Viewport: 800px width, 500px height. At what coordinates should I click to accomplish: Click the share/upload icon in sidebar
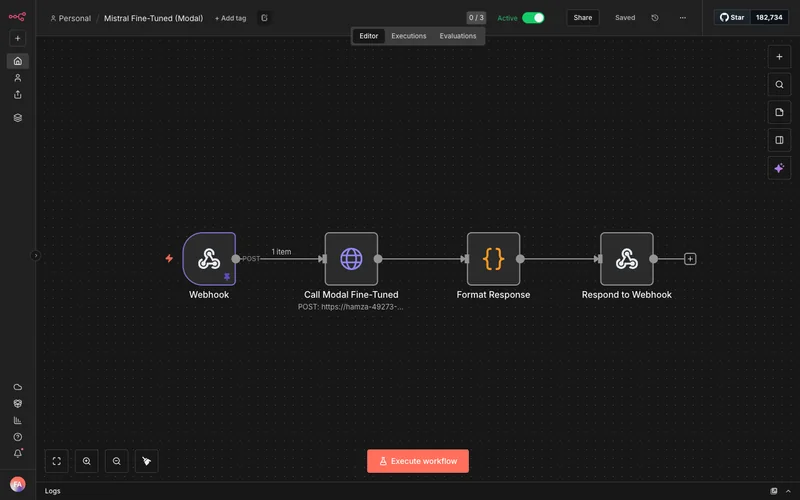18,95
